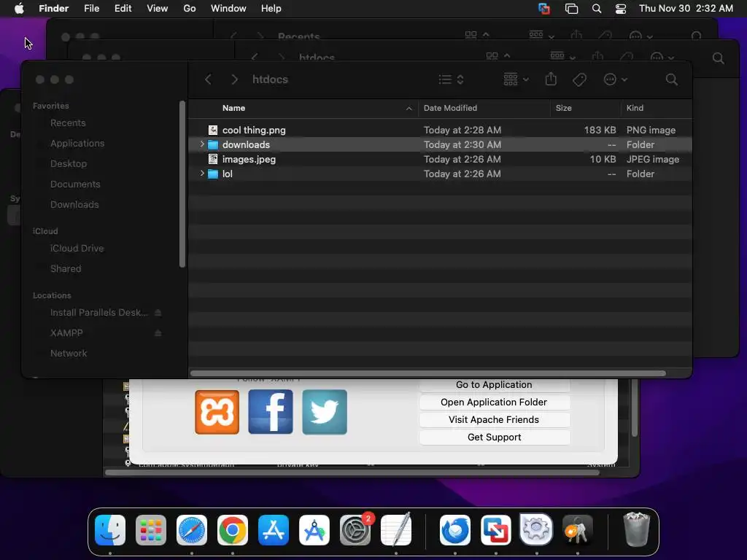Click the Edit Tags icon
The width and height of the screenshot is (747, 560).
(x=579, y=79)
